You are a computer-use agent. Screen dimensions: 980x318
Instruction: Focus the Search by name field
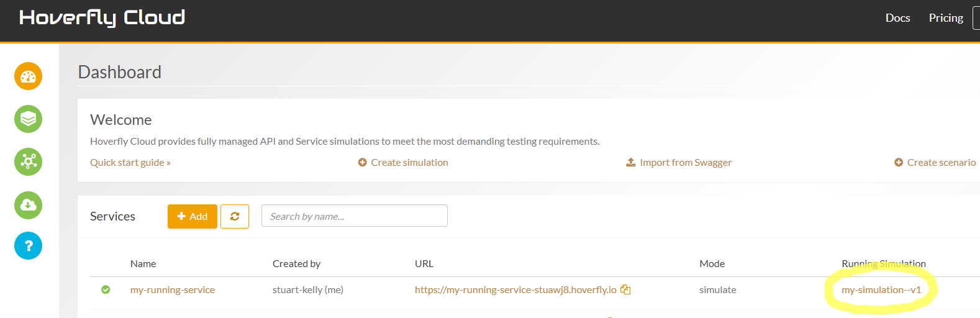tap(354, 216)
